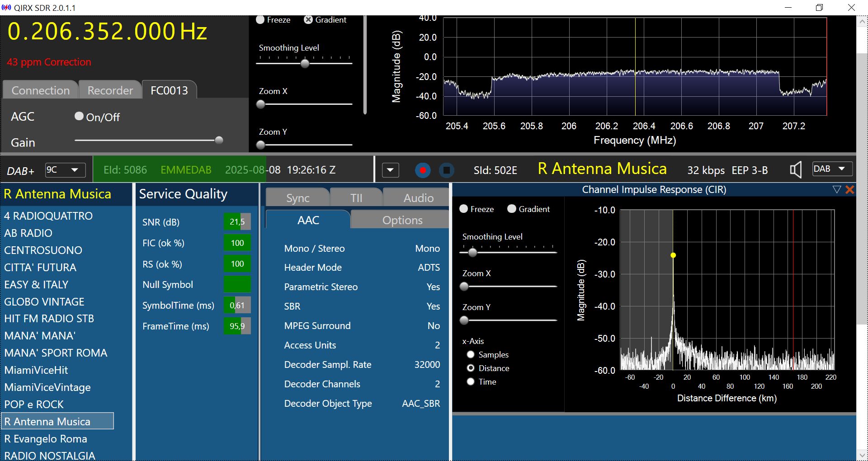Minimize the QIRX SDR window
This screenshot has width=868, height=461.
[x=788, y=8]
